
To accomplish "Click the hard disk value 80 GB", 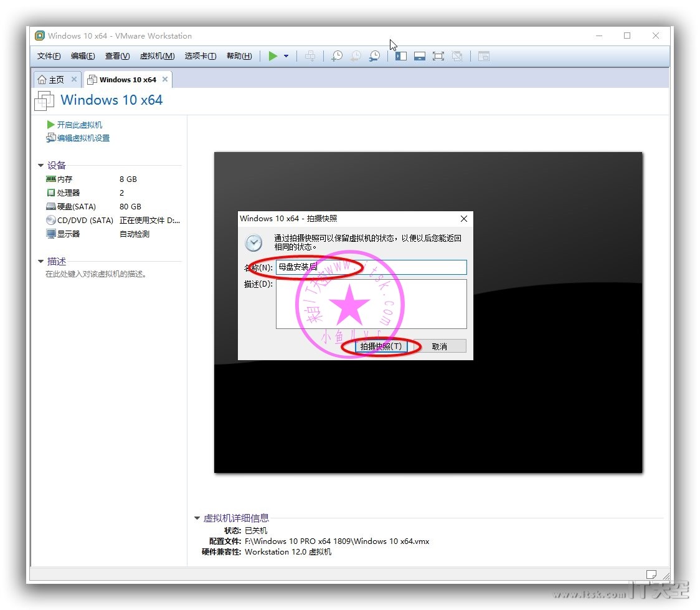I will click(x=130, y=206).
